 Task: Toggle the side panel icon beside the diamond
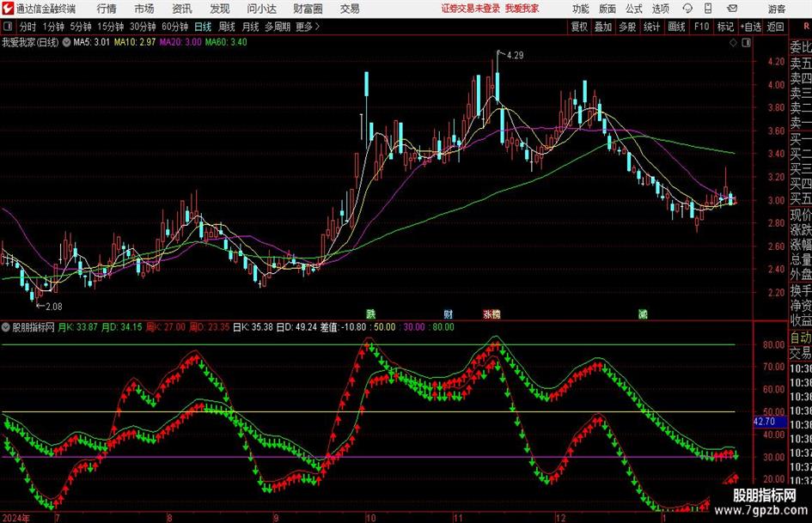(746, 43)
